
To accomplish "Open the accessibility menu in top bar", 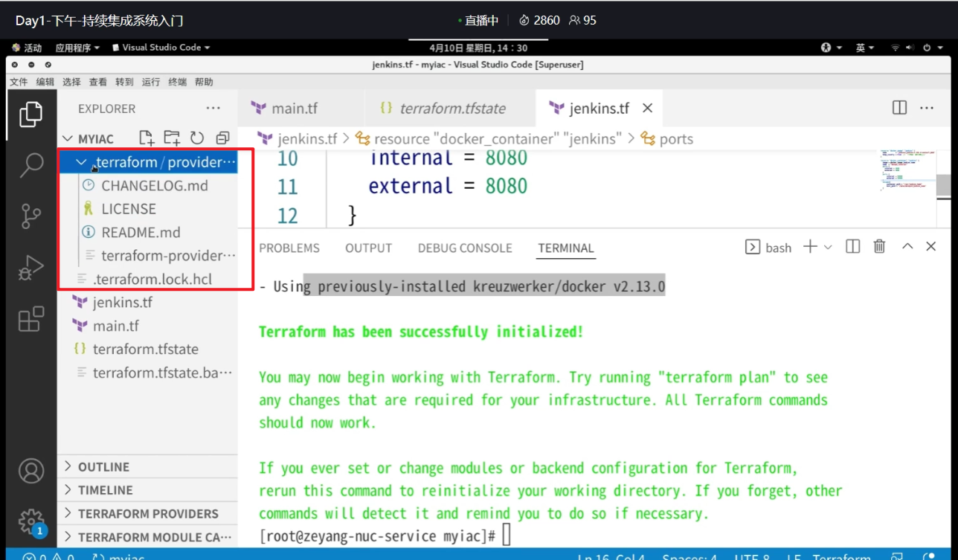I will click(x=831, y=48).
